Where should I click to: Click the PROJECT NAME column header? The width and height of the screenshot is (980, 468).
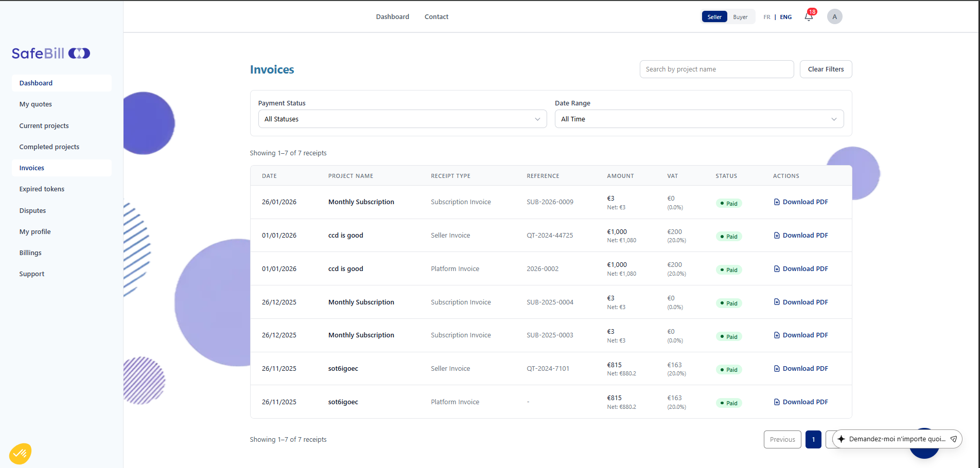click(x=351, y=176)
